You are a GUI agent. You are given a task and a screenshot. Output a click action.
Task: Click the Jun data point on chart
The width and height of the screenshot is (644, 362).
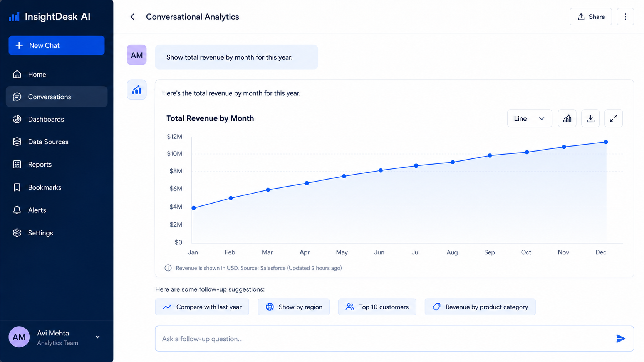[x=381, y=170]
